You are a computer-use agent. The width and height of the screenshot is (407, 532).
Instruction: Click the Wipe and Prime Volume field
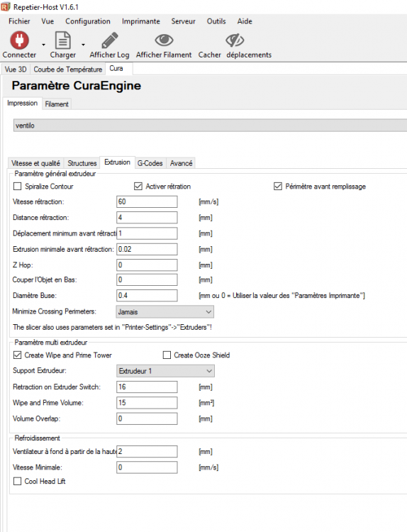point(147,403)
